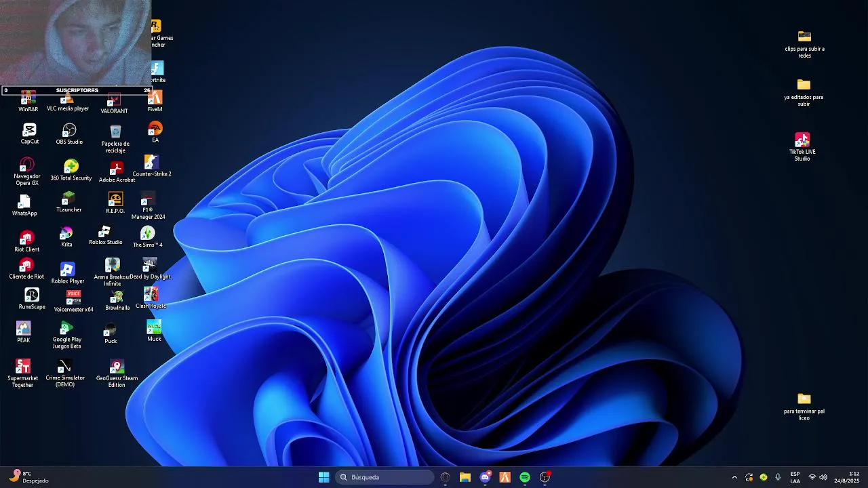Click the webcam overlay thumbnail
This screenshot has width=868, height=488.
pyautogui.click(x=75, y=43)
